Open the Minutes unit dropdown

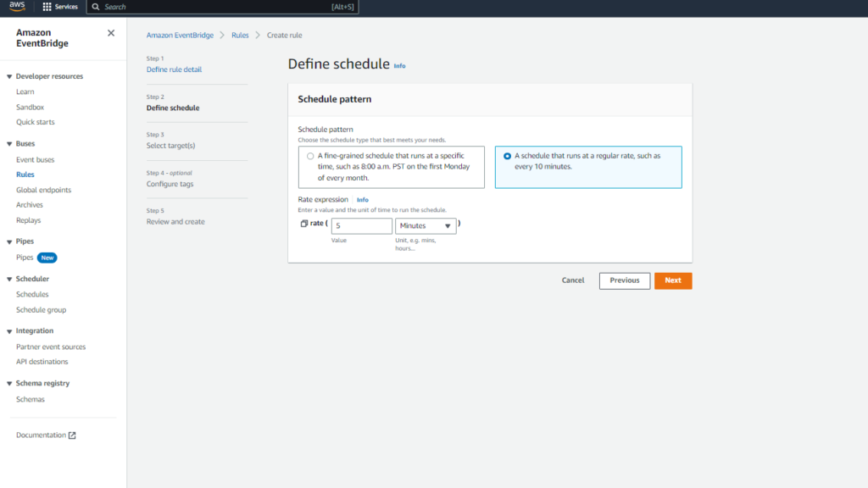click(426, 225)
